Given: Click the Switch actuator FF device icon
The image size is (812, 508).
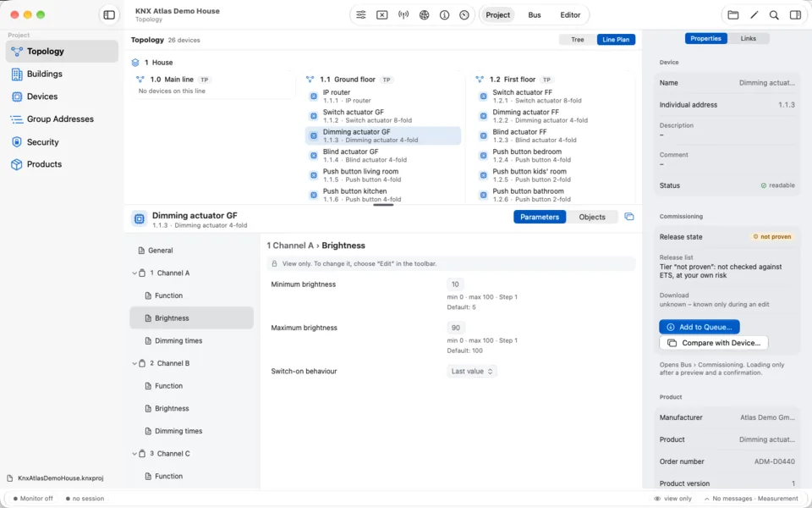Looking at the screenshot, I should 483,97.
